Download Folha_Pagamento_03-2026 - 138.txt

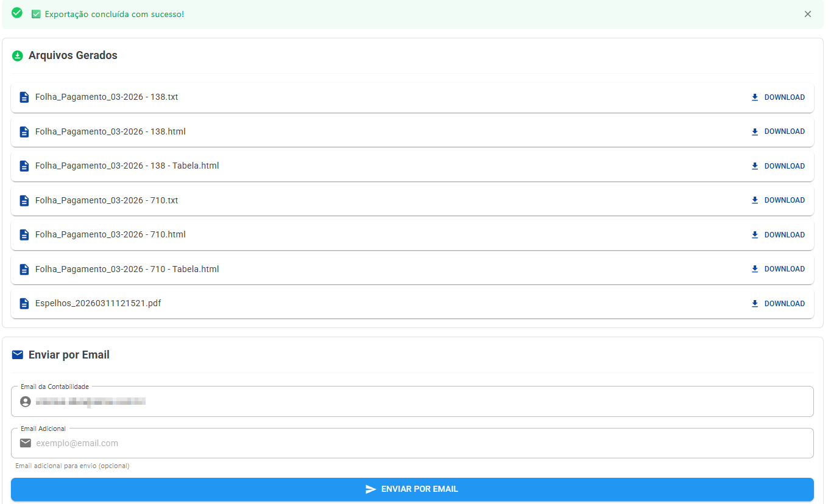coord(778,97)
